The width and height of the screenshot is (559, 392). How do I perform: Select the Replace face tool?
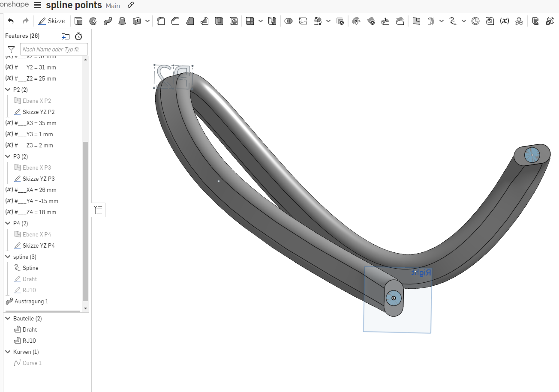tap(400, 21)
